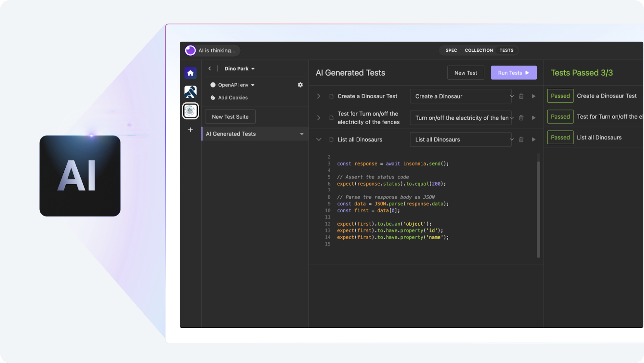
Task: Open environment settings gear icon
Action: tap(300, 85)
